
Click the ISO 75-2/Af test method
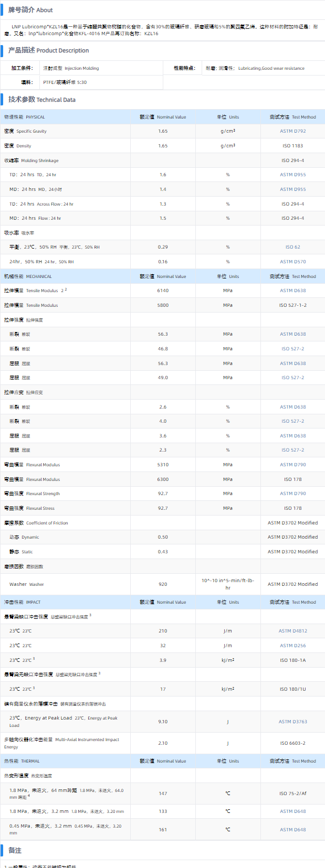[292, 794]
